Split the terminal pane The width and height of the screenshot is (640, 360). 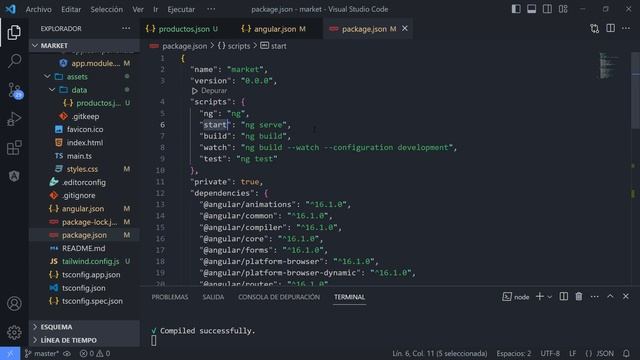click(x=564, y=297)
